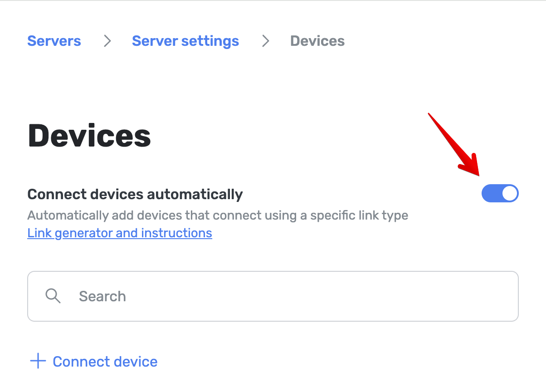546x392 pixels.
Task: Click the magnifying glass search icon
Action: coord(53,296)
